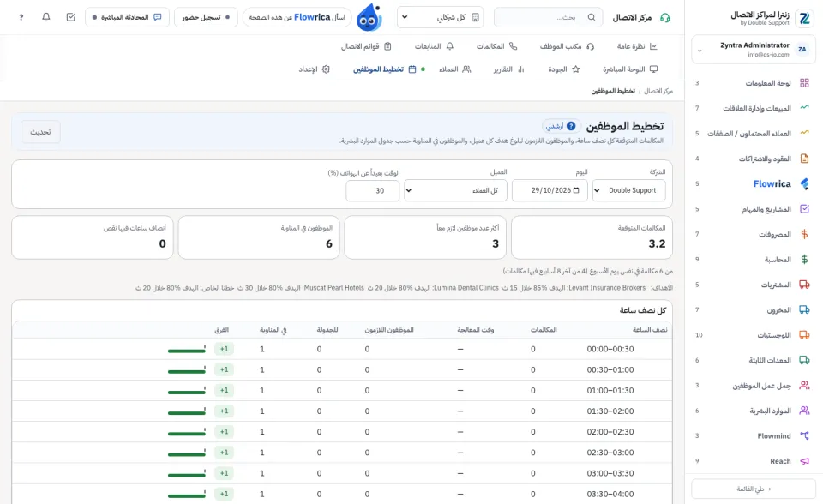This screenshot has height=504, width=823.
Task: Click the understaffed half-hours card value 0
Action: tap(162, 243)
